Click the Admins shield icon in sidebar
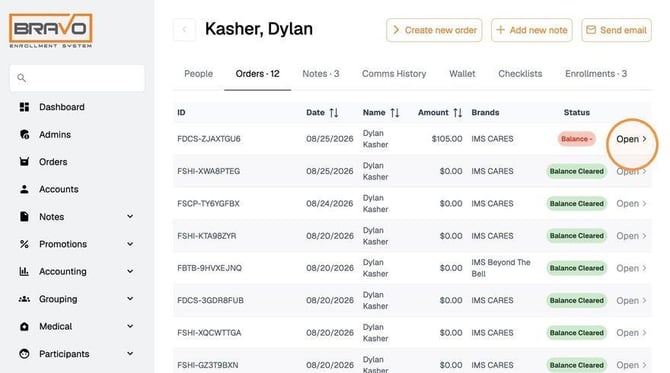Screen dimensions: 670x373 point(24,134)
